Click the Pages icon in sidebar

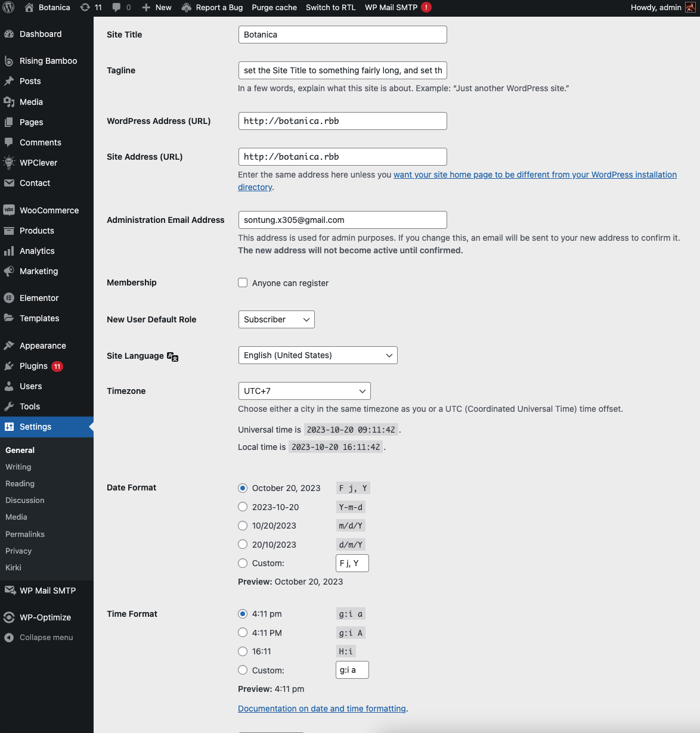click(x=9, y=122)
